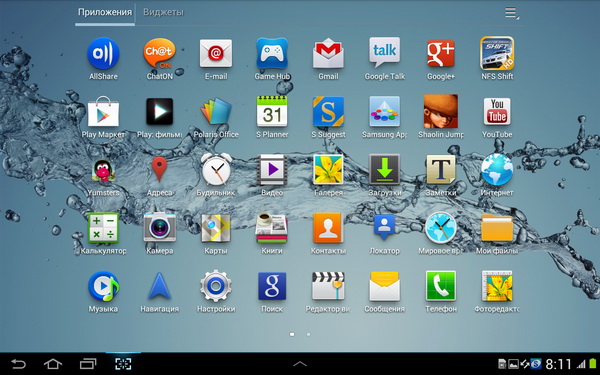
Task: Start Shaolin Jump game
Action: click(441, 111)
